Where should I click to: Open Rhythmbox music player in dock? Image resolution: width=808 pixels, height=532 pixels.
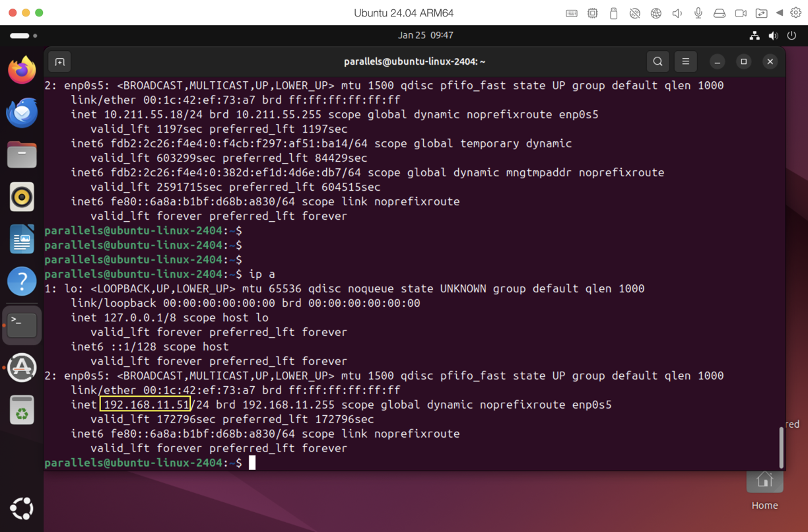[22, 197]
